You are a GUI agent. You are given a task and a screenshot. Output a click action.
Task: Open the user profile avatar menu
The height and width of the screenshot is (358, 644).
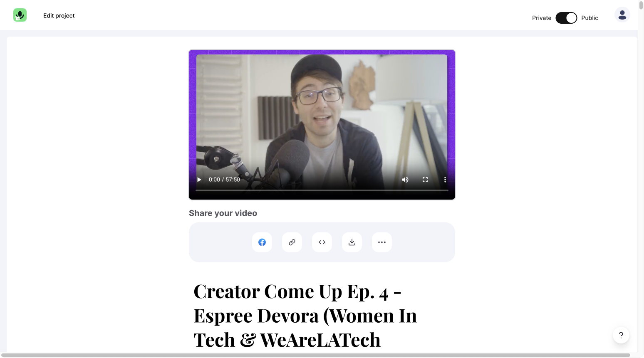click(x=622, y=15)
